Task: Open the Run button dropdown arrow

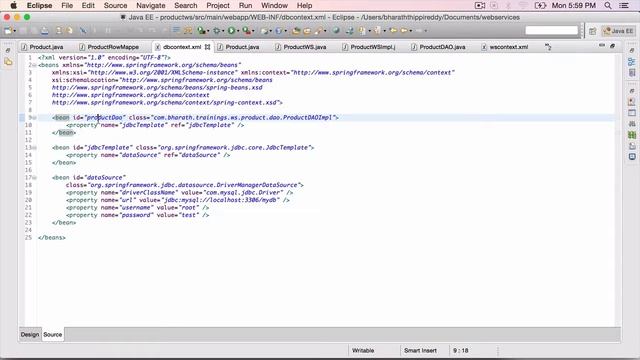Action: [238, 31]
